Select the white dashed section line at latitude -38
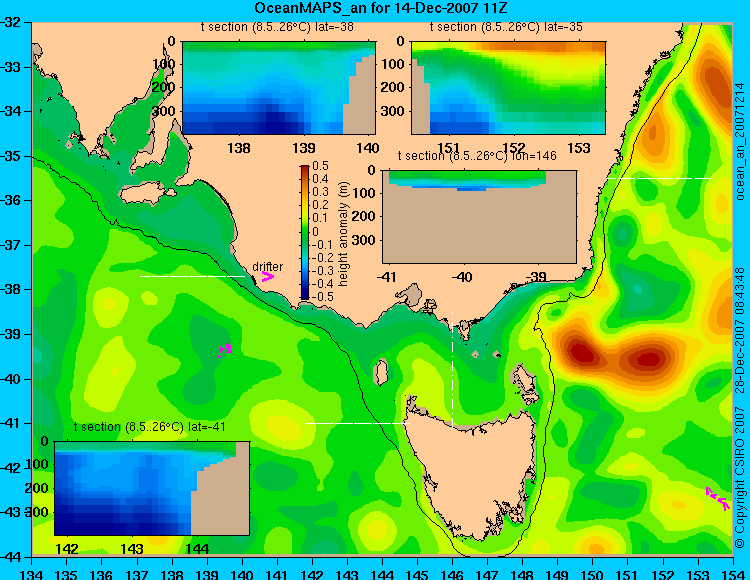 coord(192,276)
